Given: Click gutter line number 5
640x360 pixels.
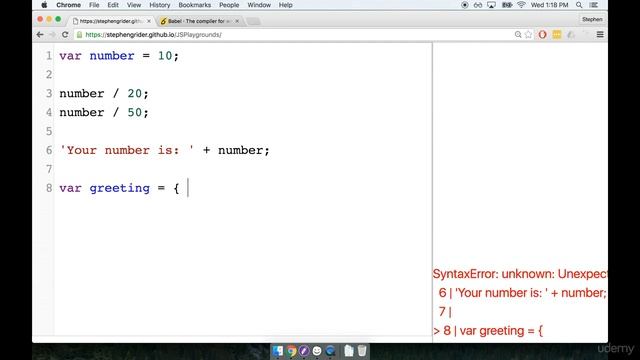Looking at the screenshot, I should click(49, 131).
